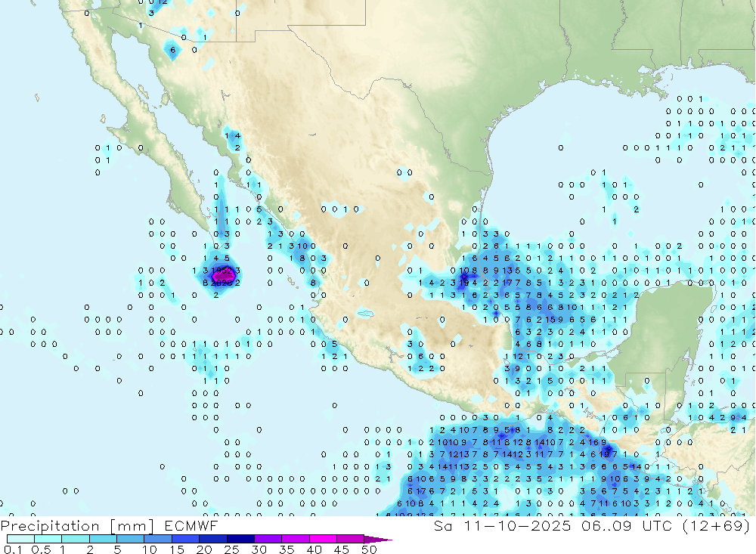
Task: Click the legend swatch between 0.1 and 0.5
Action: click(x=20, y=539)
